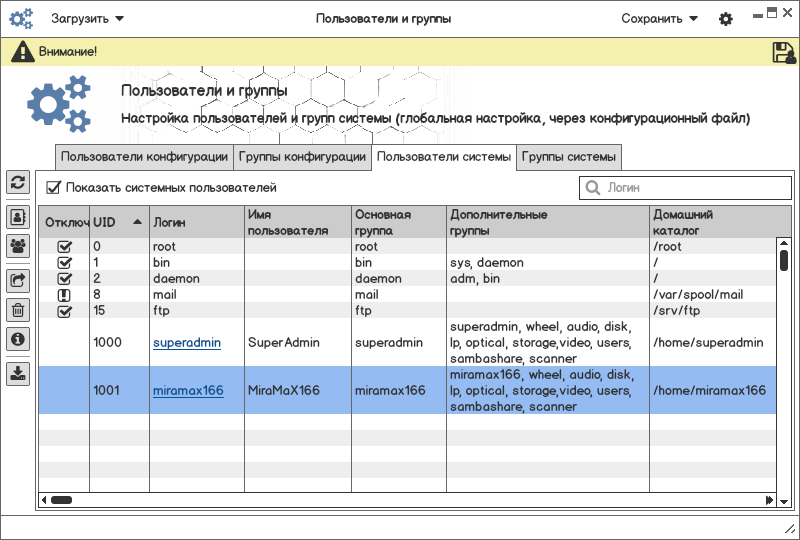The width and height of the screenshot is (800, 540).
Task: Switch to 'Пользователи конфигурации' tab
Action: click(144, 157)
